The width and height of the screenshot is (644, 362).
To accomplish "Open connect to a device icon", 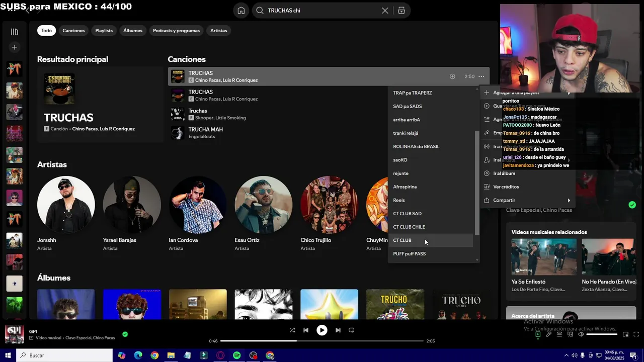I will tap(570, 334).
